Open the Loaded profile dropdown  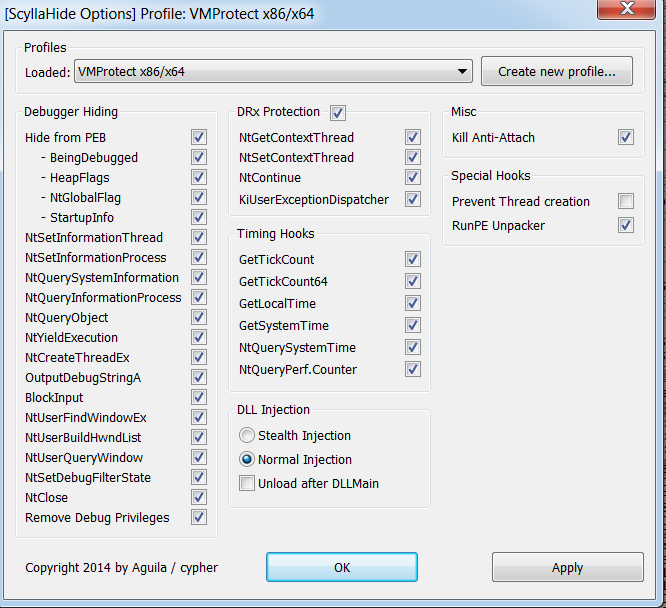click(273, 71)
